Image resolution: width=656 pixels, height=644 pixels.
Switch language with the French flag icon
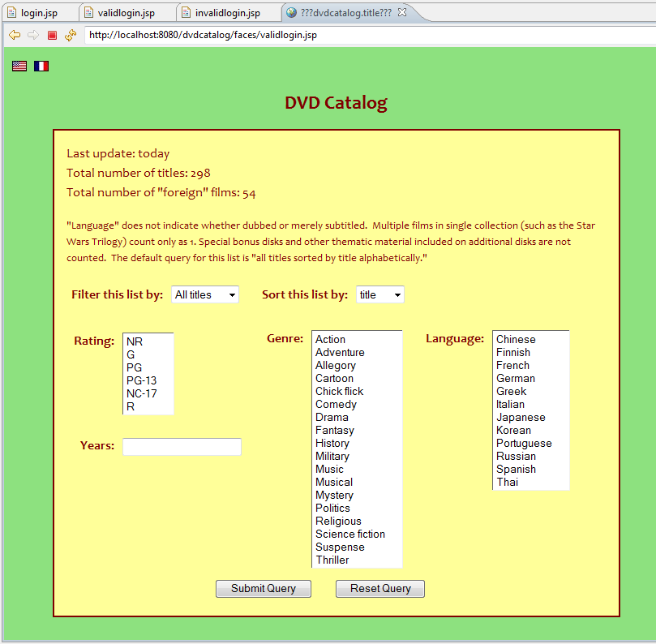[x=41, y=67]
